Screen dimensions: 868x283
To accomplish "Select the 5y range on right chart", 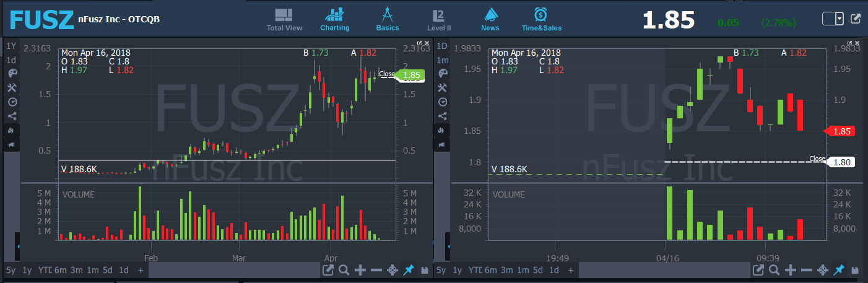I will click(x=441, y=270).
